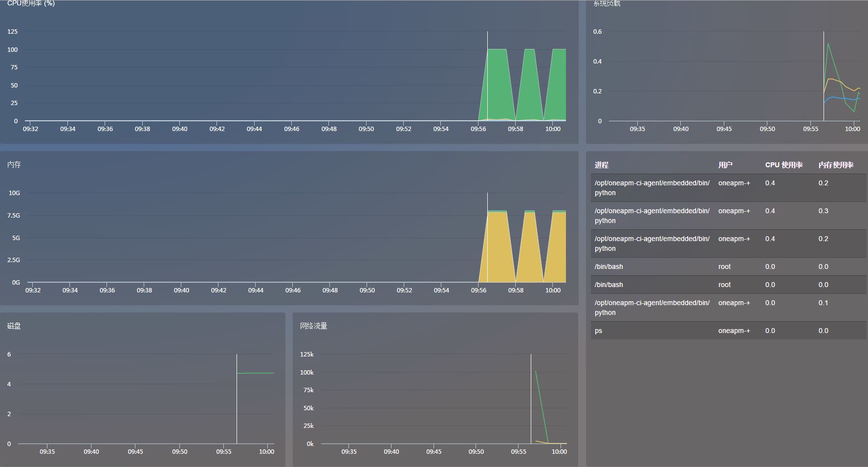Viewport: 868px width, 467px height.
Task: Click green network traffic line spike
Action: tap(542, 407)
